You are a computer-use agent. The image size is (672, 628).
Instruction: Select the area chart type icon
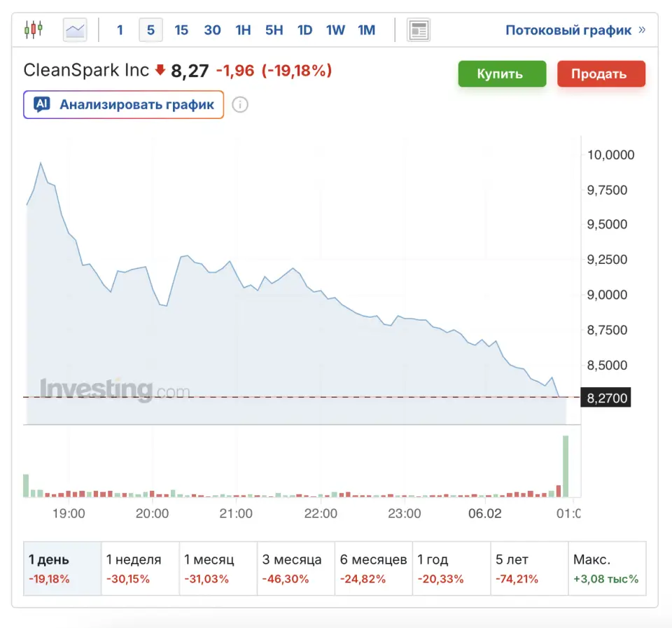75,30
